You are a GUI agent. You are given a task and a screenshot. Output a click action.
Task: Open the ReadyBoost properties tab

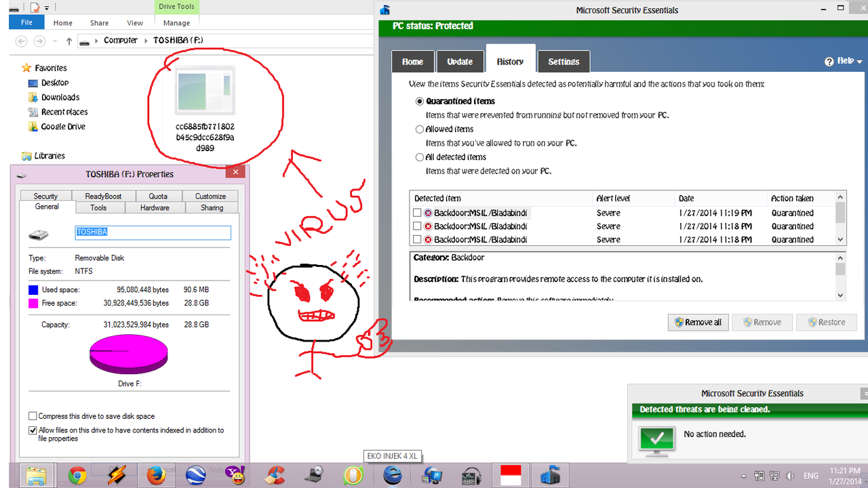(104, 196)
